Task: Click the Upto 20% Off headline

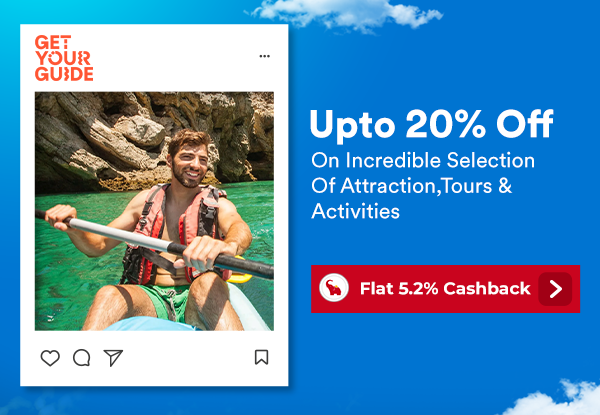Action: [x=431, y=125]
